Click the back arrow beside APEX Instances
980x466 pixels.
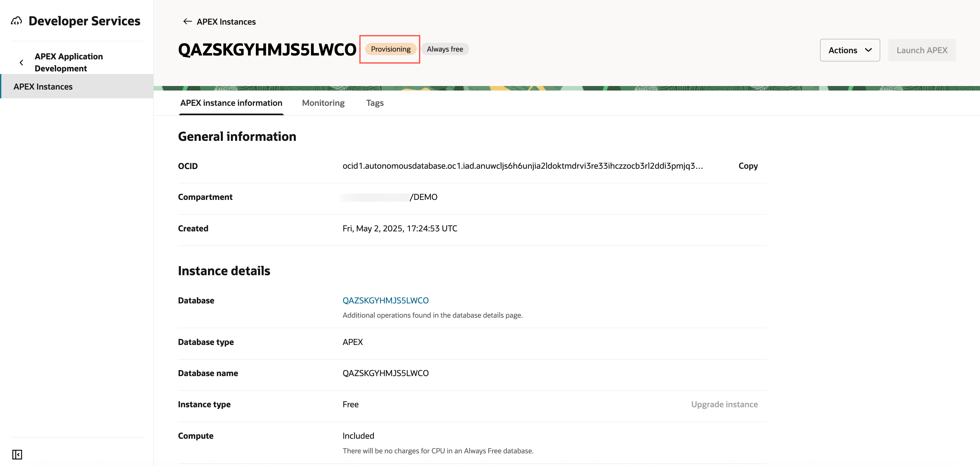coord(187,21)
